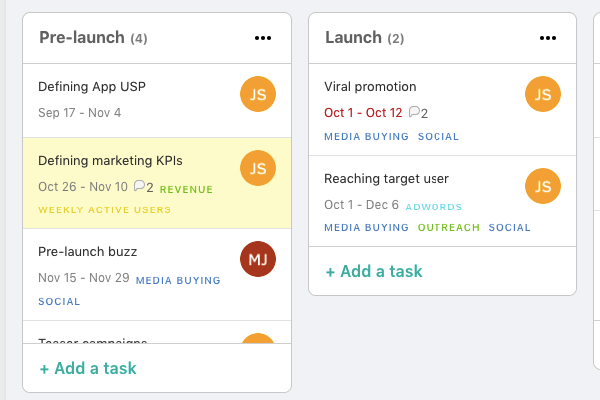600x400 pixels.
Task: Click the ADWORDS tag
Action: [x=434, y=207]
